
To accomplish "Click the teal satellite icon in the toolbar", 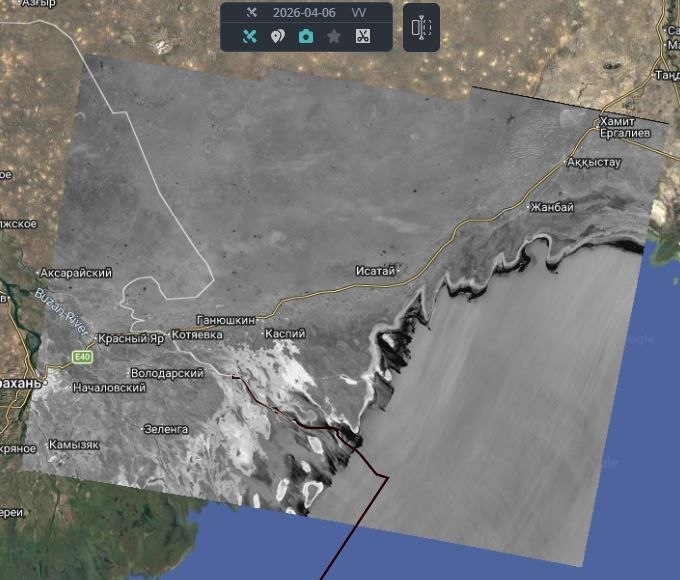I will (x=251, y=36).
